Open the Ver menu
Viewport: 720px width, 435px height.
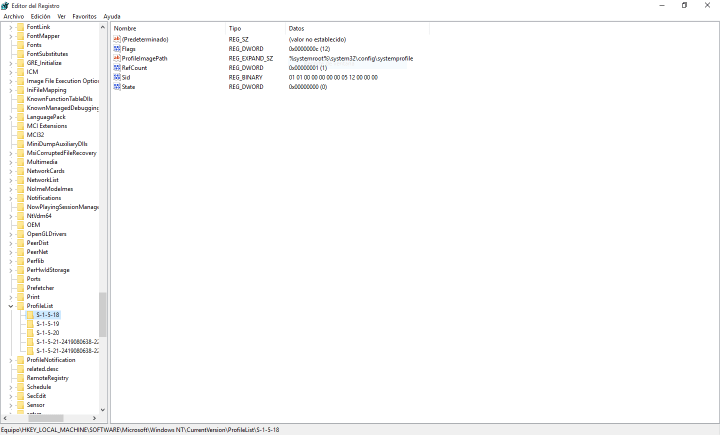click(x=62, y=16)
